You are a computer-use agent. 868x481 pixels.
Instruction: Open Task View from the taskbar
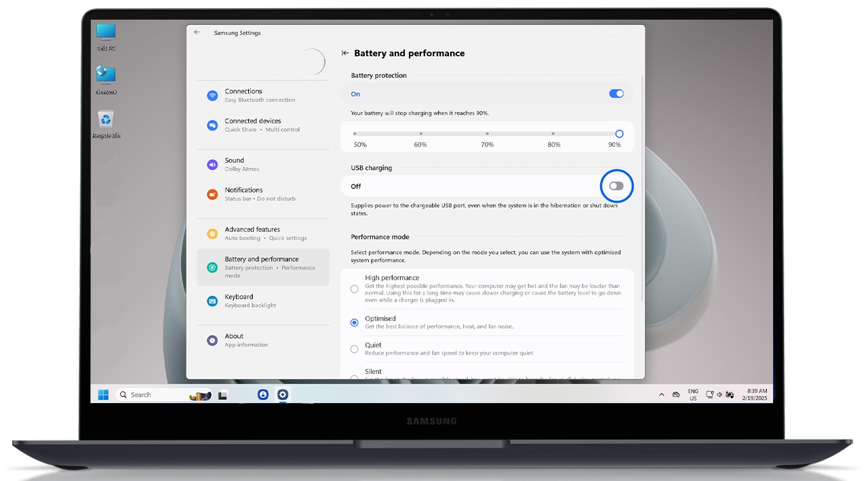(x=222, y=394)
